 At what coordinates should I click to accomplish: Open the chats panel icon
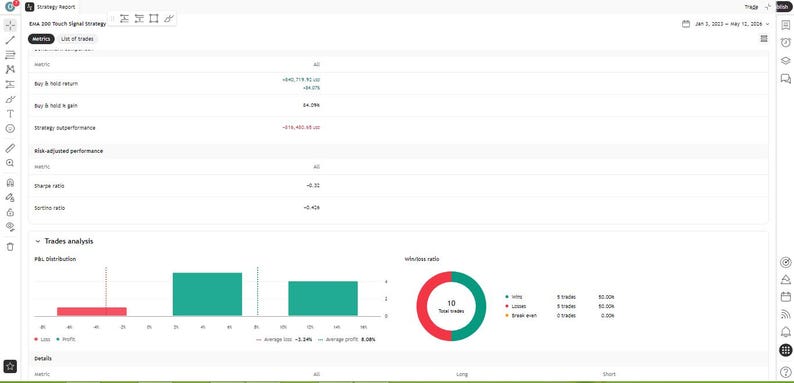[x=785, y=79]
